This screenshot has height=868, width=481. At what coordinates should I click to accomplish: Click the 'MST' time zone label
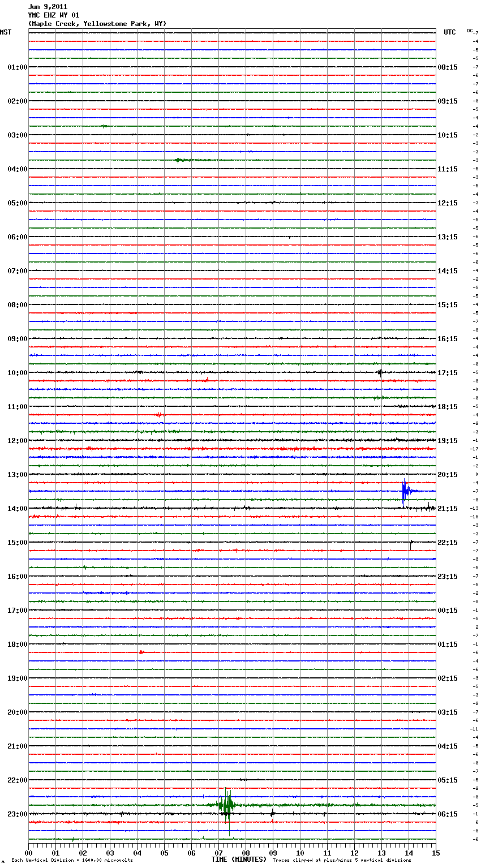6,32
